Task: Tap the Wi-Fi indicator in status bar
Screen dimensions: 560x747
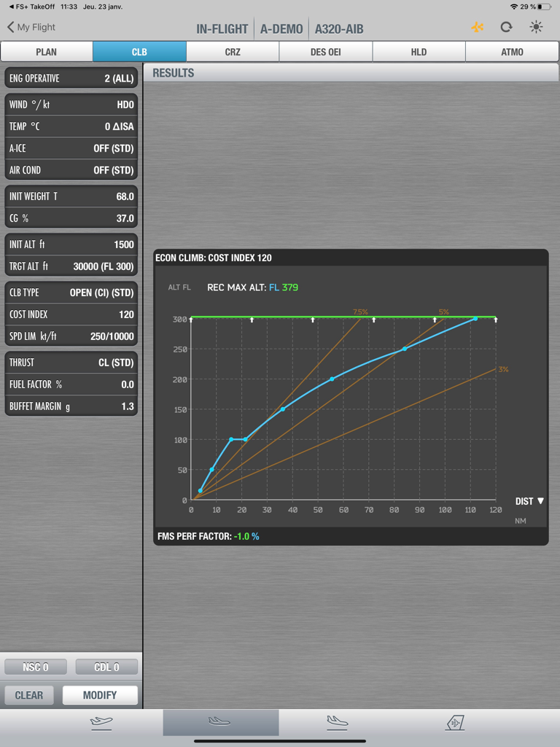Action: (x=514, y=7)
